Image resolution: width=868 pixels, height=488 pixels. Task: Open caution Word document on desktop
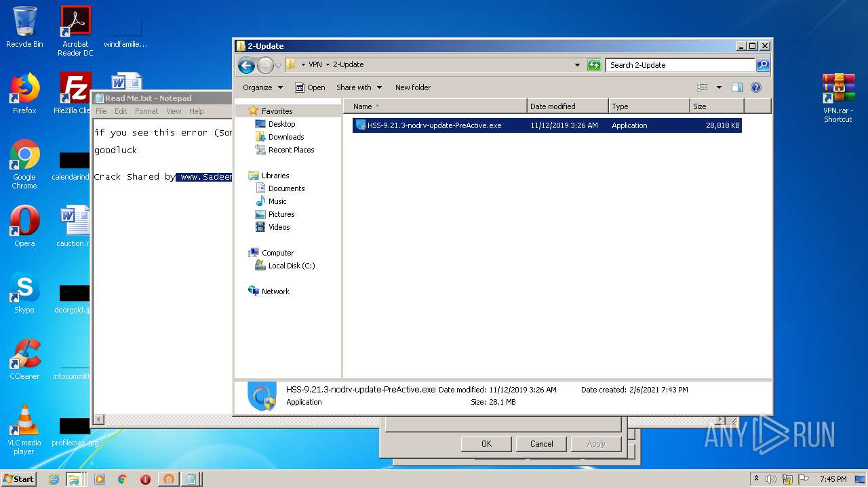click(74, 226)
